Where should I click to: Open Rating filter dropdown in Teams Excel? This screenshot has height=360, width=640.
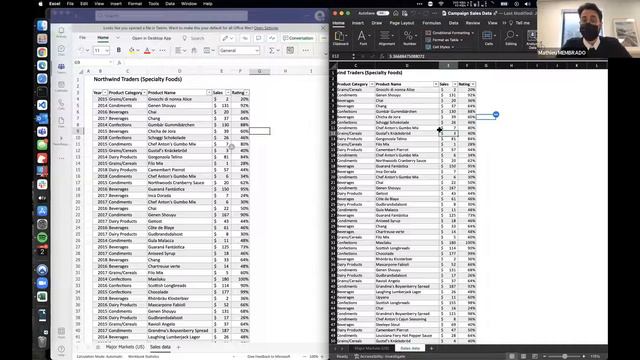(247, 93)
